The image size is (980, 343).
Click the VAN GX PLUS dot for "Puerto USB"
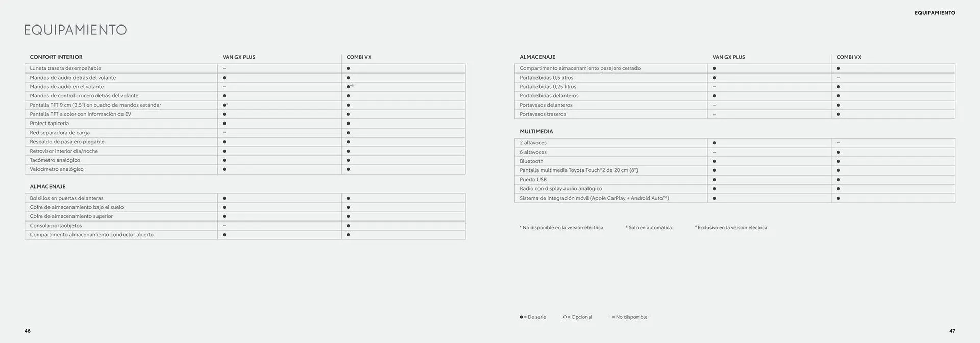(714, 180)
